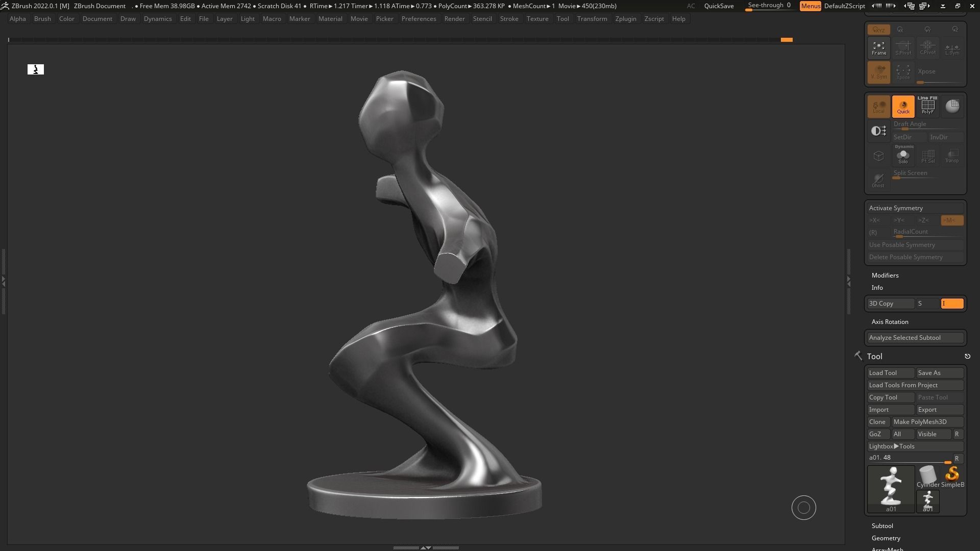Toggle Local transformations mode
The width and height of the screenshot is (980, 551).
click(878, 106)
